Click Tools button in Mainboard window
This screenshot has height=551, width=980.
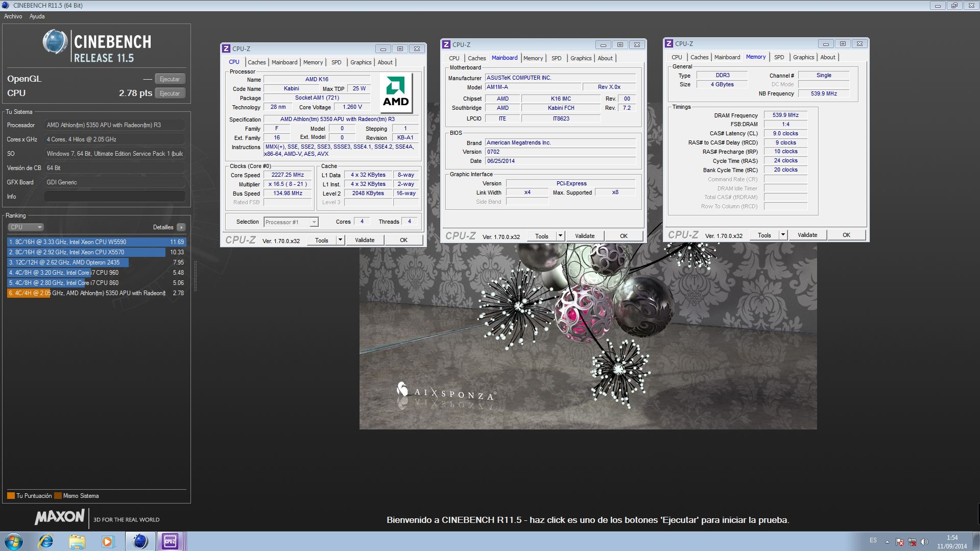(x=542, y=236)
